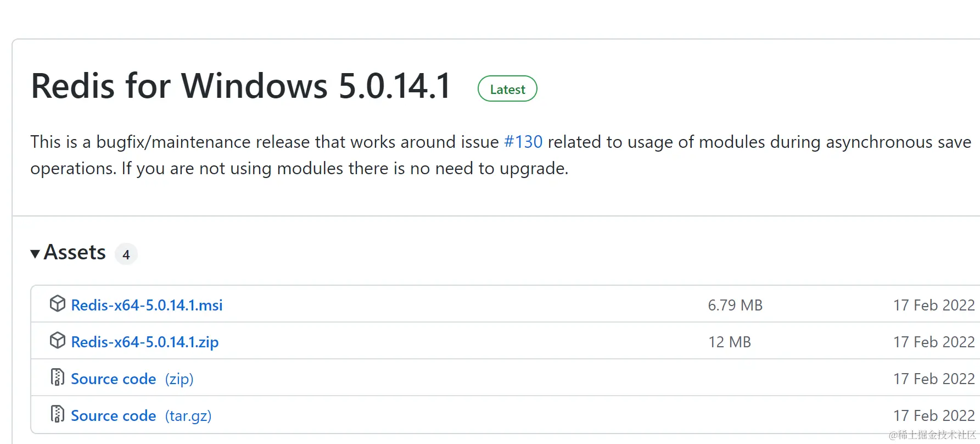Click the package icon beside Redis-x64-5.0.14.1.msi

coord(57,304)
